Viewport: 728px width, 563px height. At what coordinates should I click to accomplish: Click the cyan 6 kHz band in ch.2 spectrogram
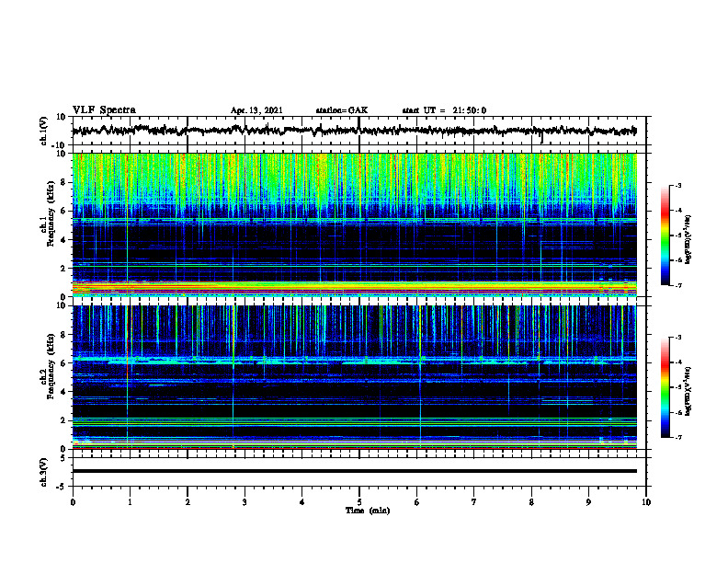coord(355,360)
